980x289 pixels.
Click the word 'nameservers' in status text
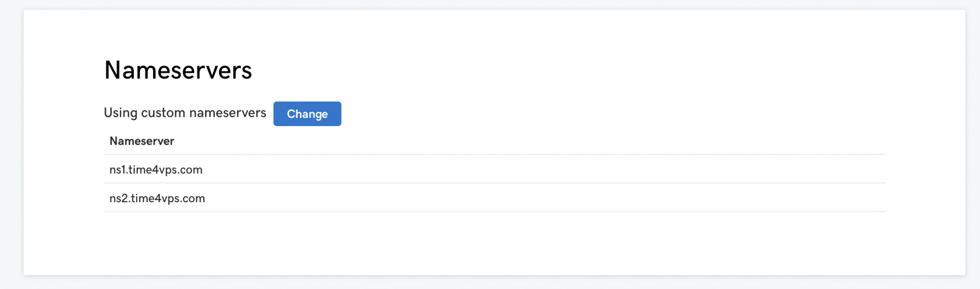coord(228,113)
